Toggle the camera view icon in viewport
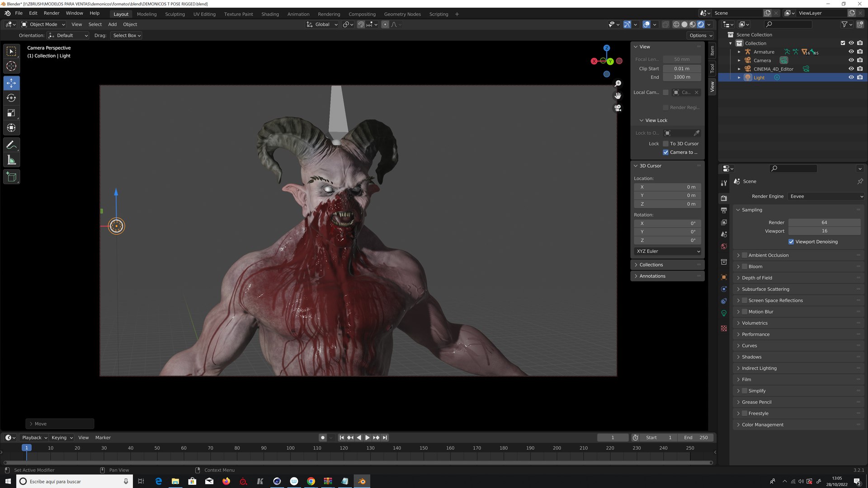Screen dimensions: 868x488 [618, 108]
